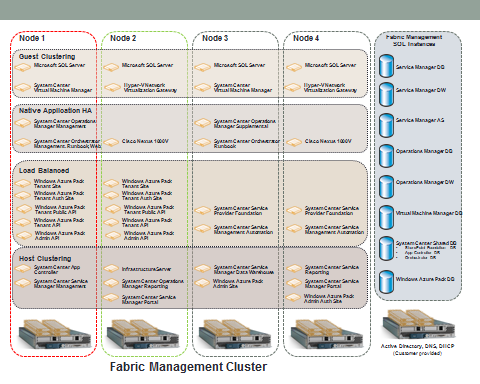Viewport: 480px width, 384px height.
Task: Select the Operations Manager DB cylinder icon
Action: [x=386, y=156]
